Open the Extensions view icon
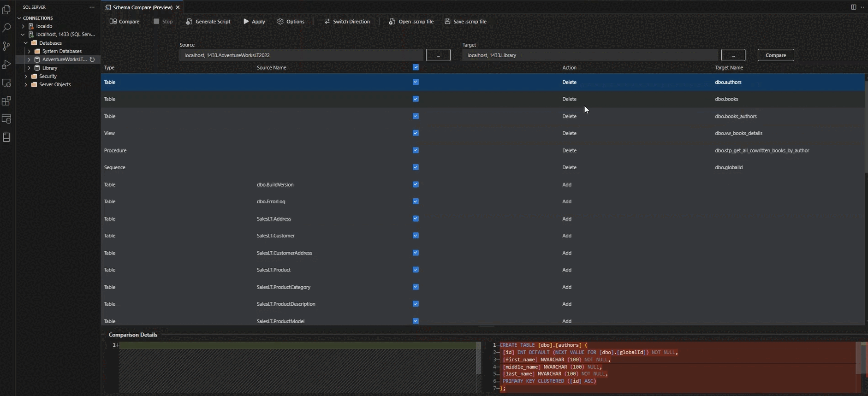Viewport: 868px width, 396px height. click(6, 101)
